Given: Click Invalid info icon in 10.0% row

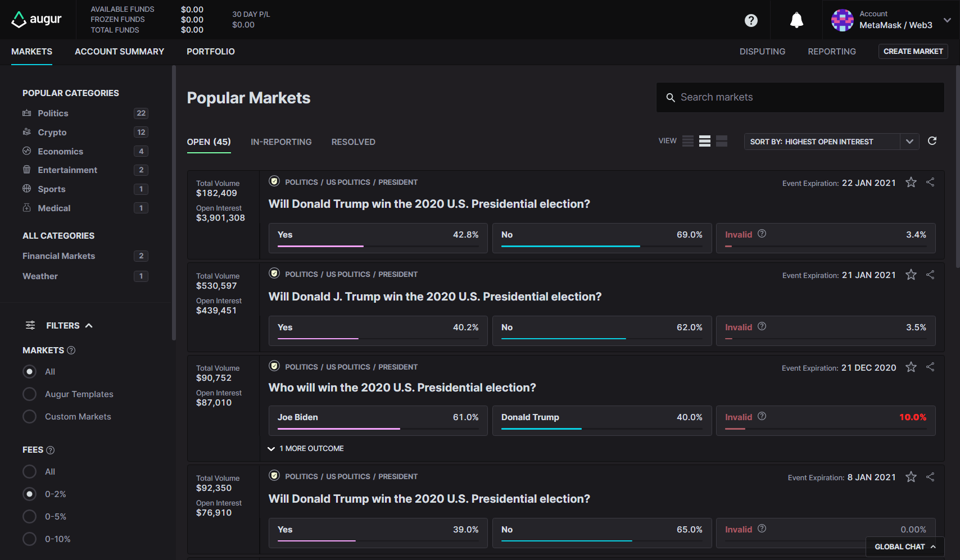Looking at the screenshot, I should pyautogui.click(x=762, y=416).
